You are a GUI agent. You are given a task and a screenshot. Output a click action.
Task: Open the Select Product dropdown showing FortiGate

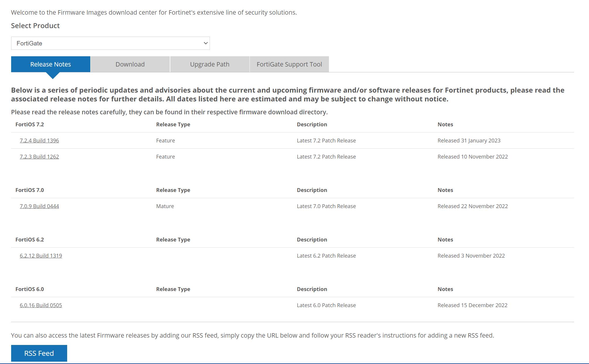[110, 43]
